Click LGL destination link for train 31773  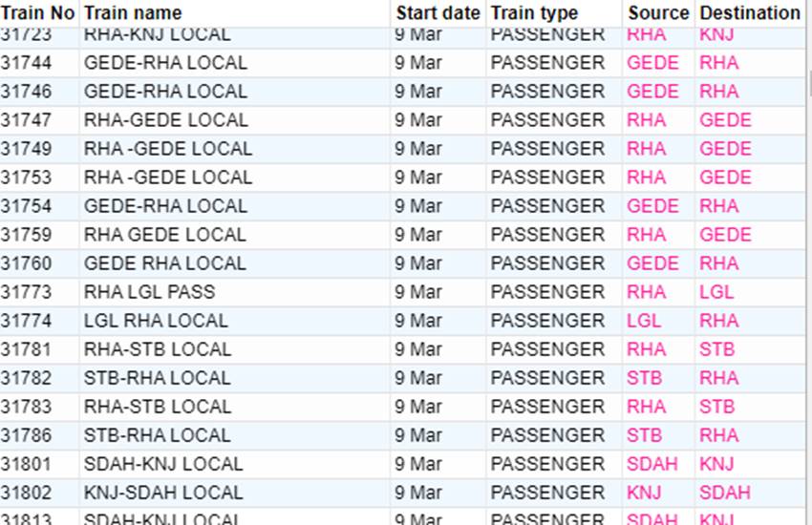(716, 292)
